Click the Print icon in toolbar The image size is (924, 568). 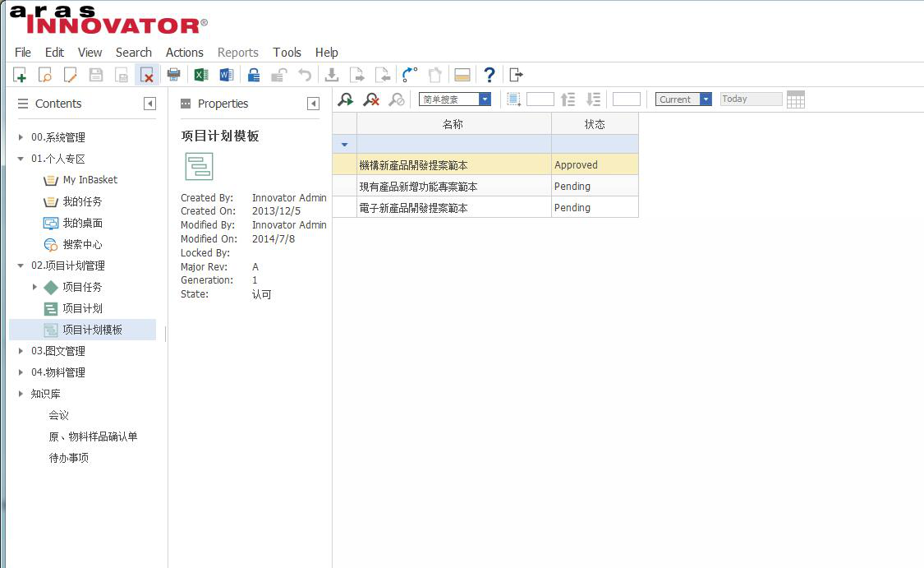tap(173, 76)
